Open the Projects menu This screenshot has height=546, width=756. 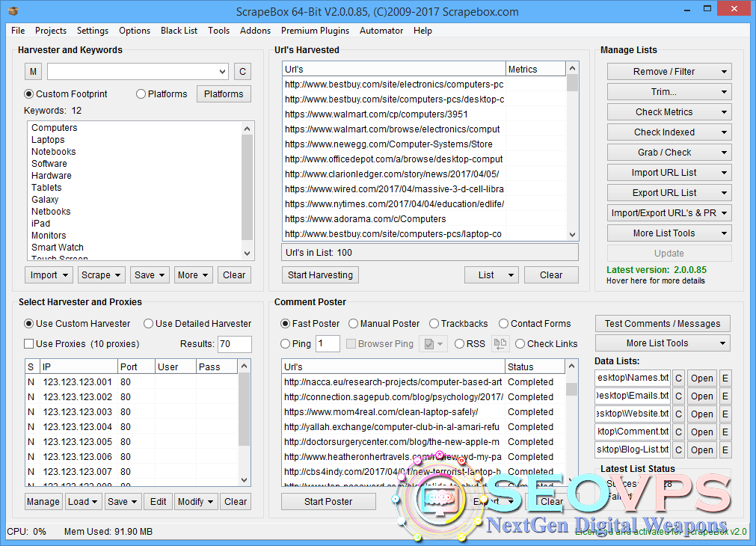[x=51, y=31]
